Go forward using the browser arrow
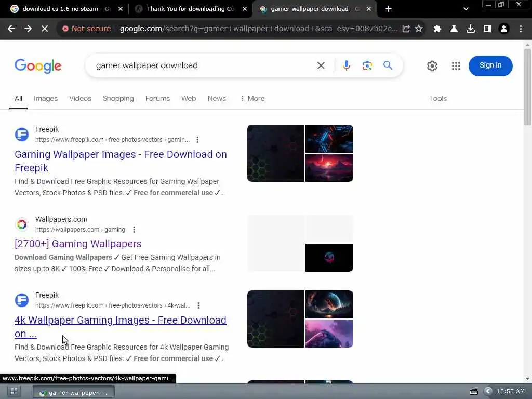This screenshot has height=399, width=532. point(28,29)
